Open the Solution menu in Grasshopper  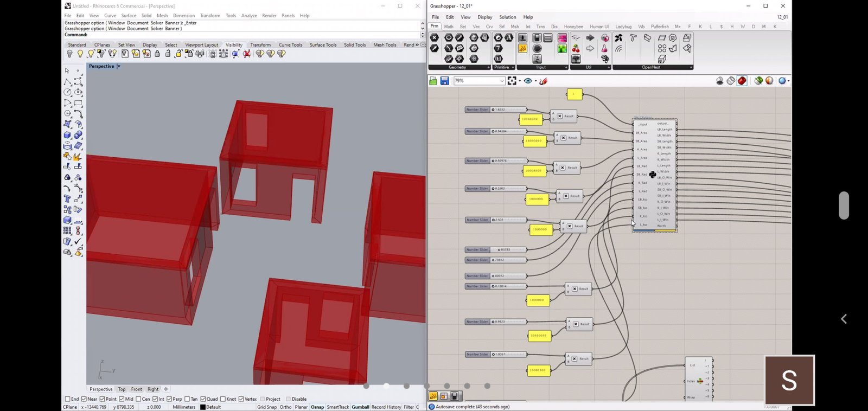[507, 17]
